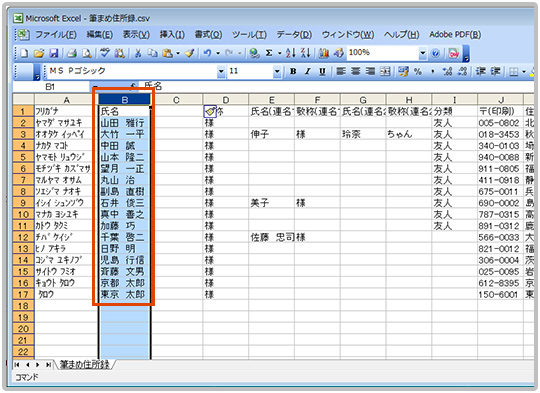This screenshot has width=540, height=393.
Task: Open Excel Help question mark
Action: point(435,53)
